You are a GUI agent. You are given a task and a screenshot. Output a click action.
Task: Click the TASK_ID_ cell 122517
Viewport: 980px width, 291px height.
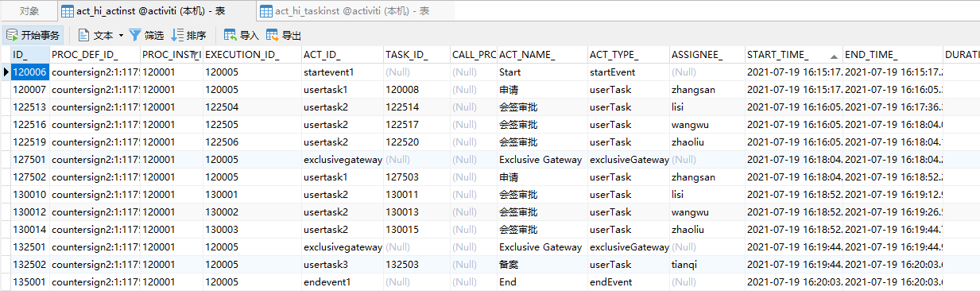[416, 124]
